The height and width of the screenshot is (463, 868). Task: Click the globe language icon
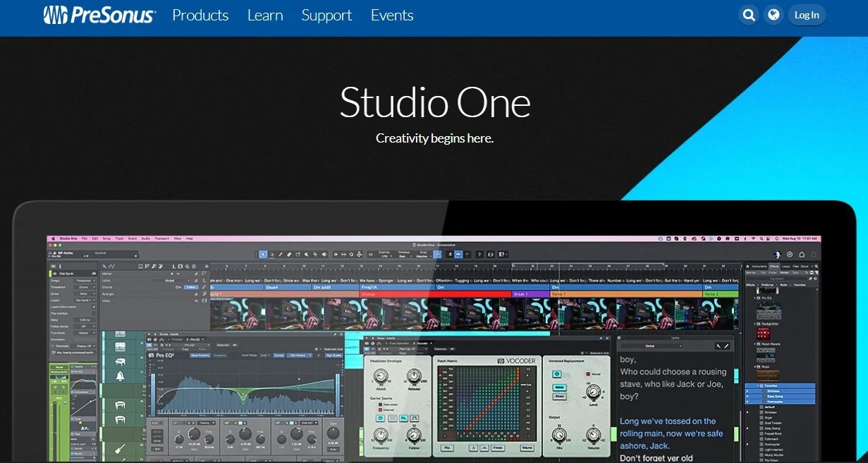tap(774, 14)
